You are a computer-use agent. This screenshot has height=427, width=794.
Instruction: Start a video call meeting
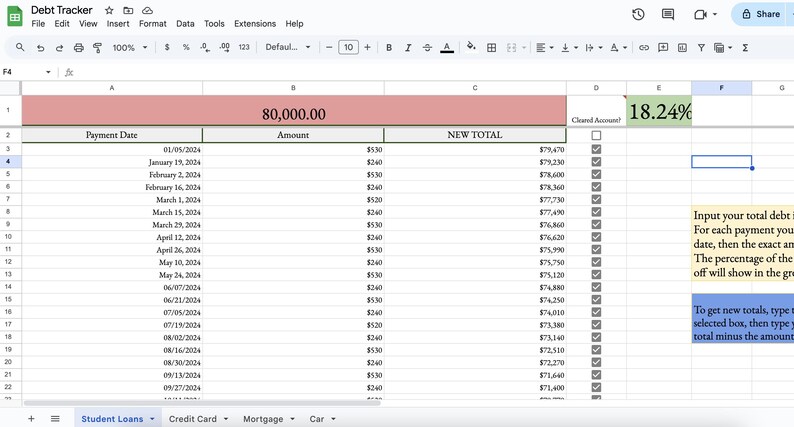[700, 14]
